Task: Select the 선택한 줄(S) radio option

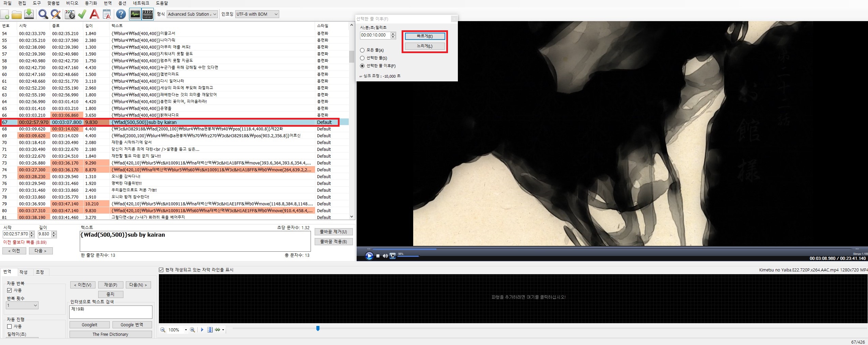Action: coord(374,58)
